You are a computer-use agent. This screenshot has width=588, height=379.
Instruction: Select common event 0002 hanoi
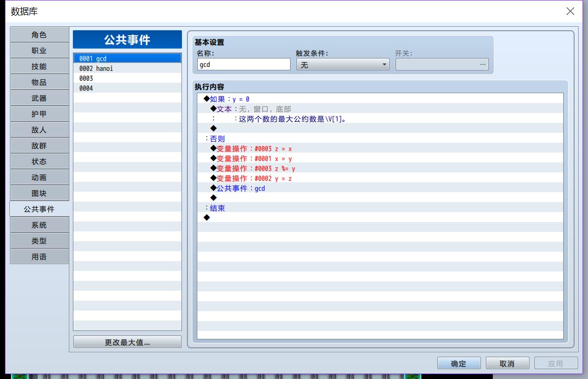[127, 68]
